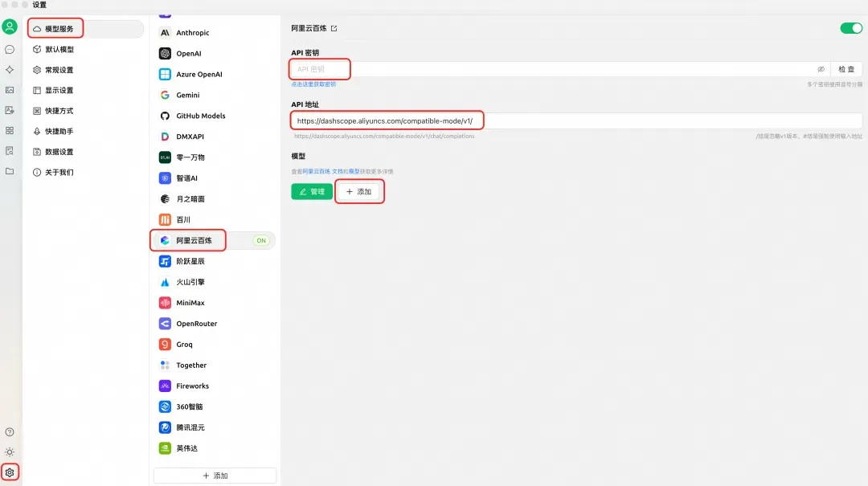Open the mini apps grid sidebar icon
The image size is (868, 486).
click(10, 131)
